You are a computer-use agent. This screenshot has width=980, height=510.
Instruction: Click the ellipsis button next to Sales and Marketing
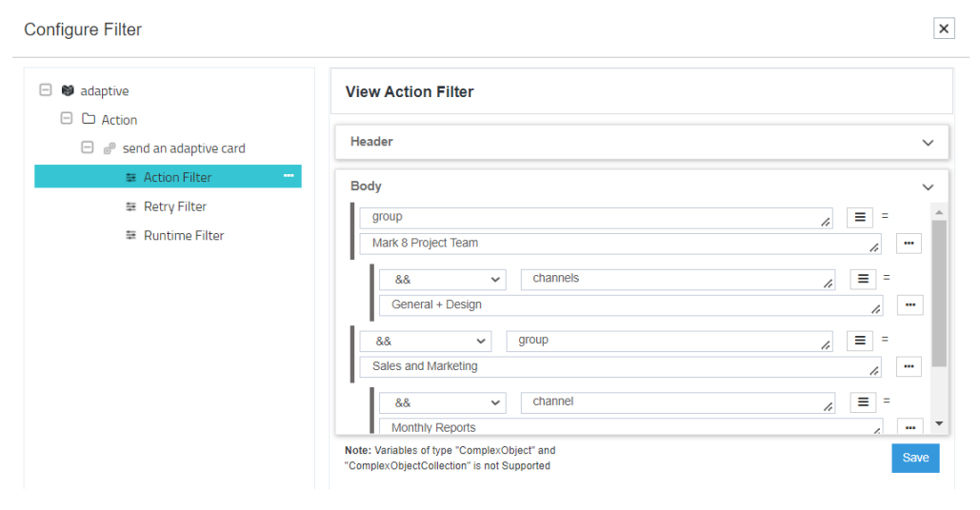pyautogui.click(x=909, y=367)
